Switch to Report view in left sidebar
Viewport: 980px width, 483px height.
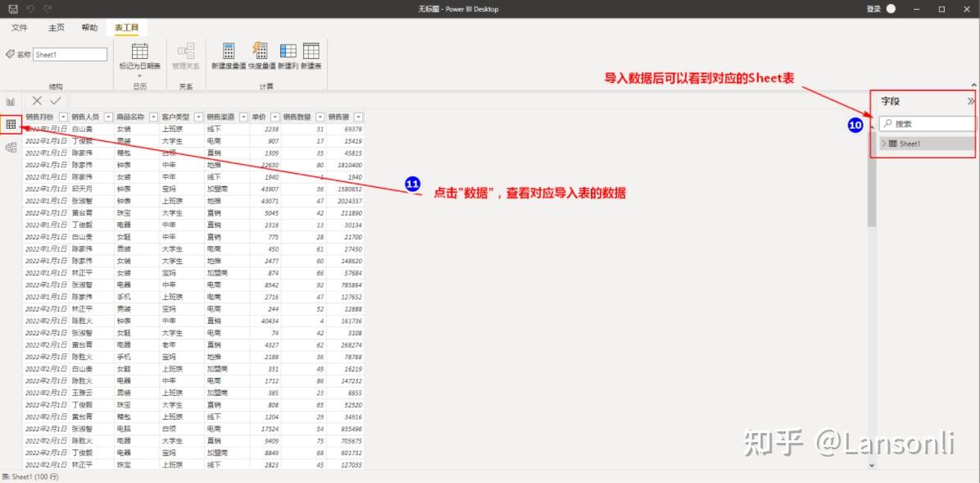pos(11,102)
